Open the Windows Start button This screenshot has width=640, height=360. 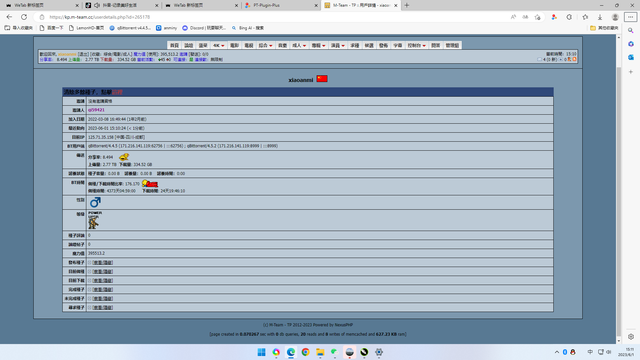tap(261, 352)
